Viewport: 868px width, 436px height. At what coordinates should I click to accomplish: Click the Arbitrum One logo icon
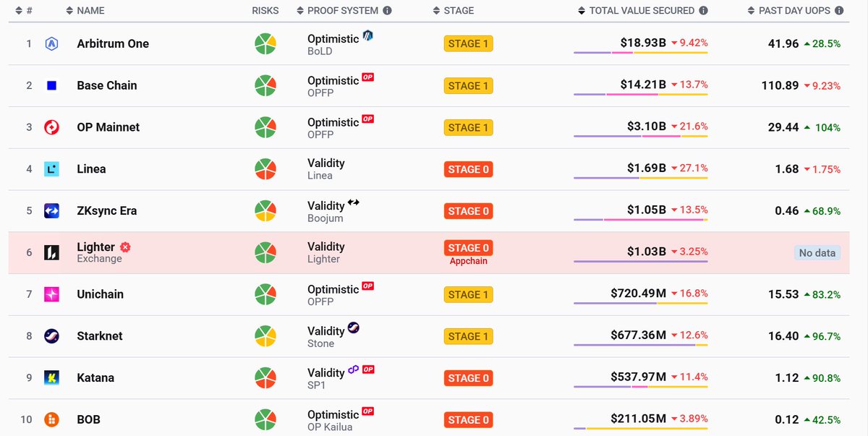(51, 43)
